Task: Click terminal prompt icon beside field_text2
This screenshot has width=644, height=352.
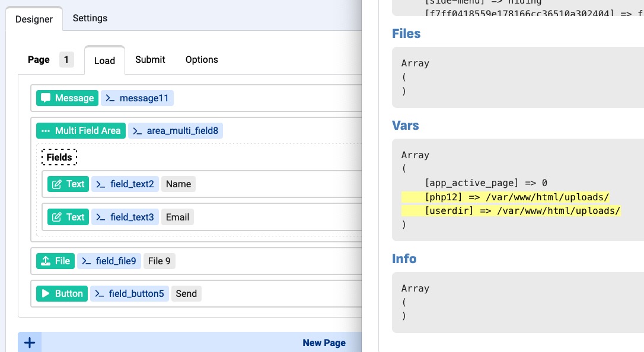Action: click(x=101, y=184)
